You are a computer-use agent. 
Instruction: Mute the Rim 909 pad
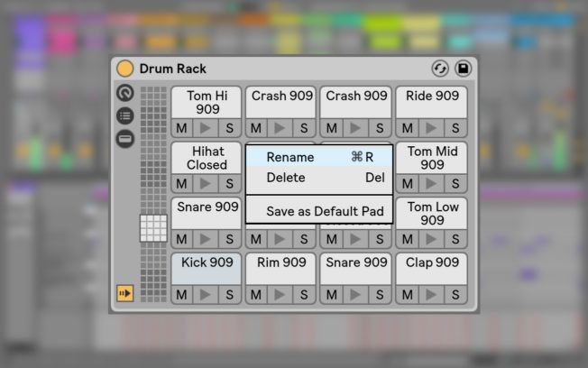click(x=256, y=294)
